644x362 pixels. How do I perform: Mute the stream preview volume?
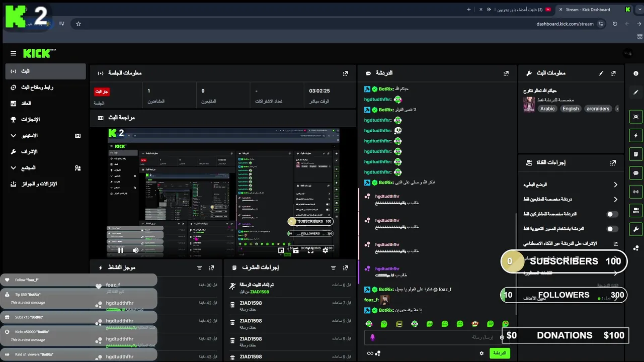[x=135, y=250]
